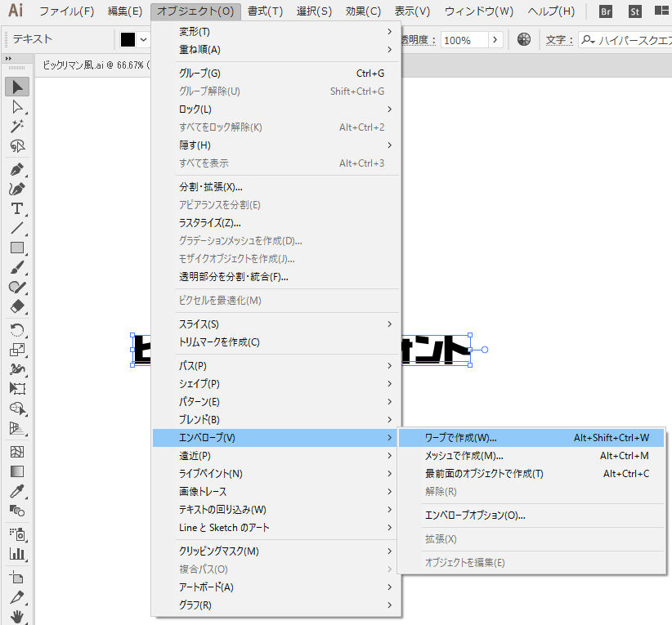
Task: Choose 最前面のオブジェクトで作成(T) entry
Action: [x=531, y=474]
